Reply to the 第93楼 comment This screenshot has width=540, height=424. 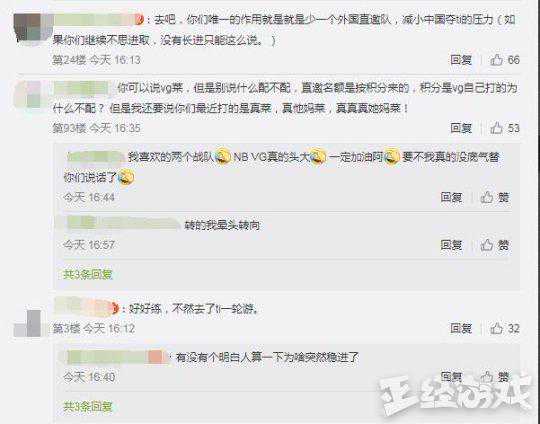point(461,128)
